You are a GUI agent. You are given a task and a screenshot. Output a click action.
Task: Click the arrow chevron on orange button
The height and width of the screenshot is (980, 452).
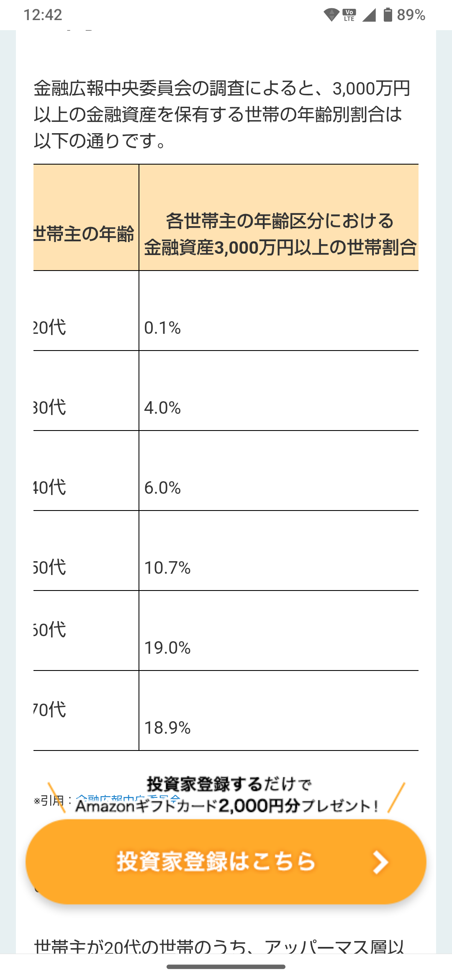380,862
